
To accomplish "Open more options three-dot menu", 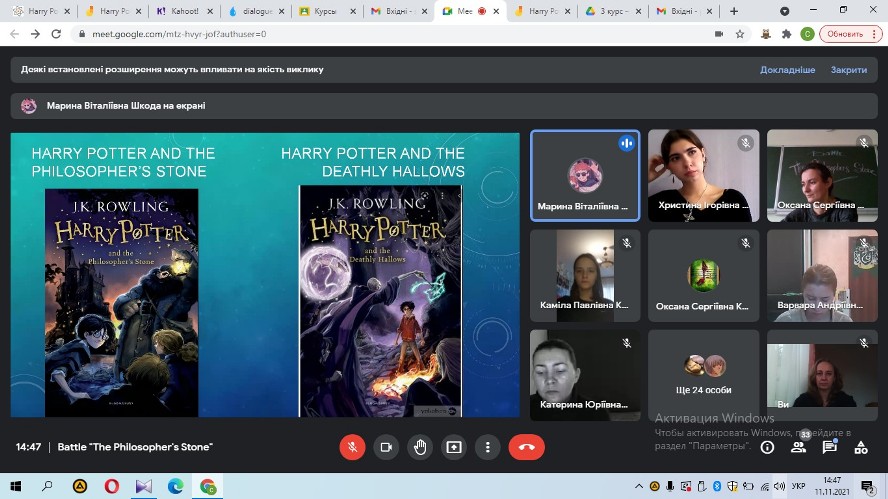I will pyautogui.click(x=488, y=447).
